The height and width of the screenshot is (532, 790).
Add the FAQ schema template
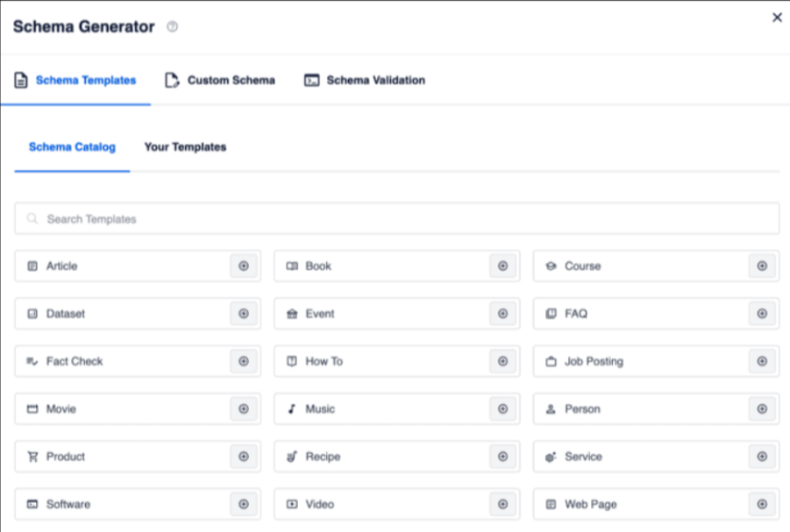[x=762, y=314]
